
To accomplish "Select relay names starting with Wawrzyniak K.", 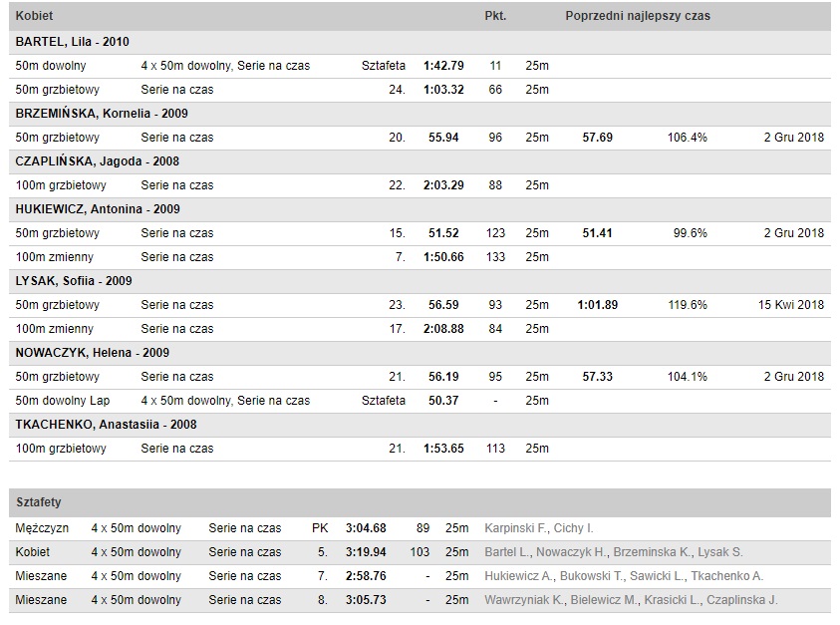I will [631, 600].
